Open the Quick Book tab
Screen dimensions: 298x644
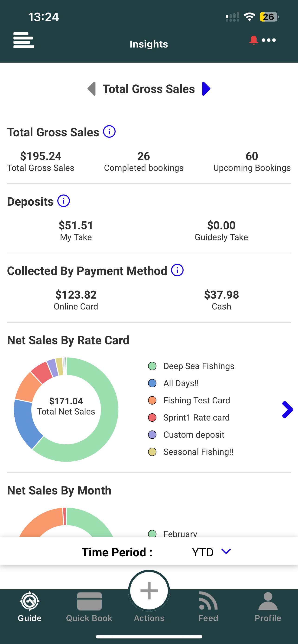click(89, 607)
